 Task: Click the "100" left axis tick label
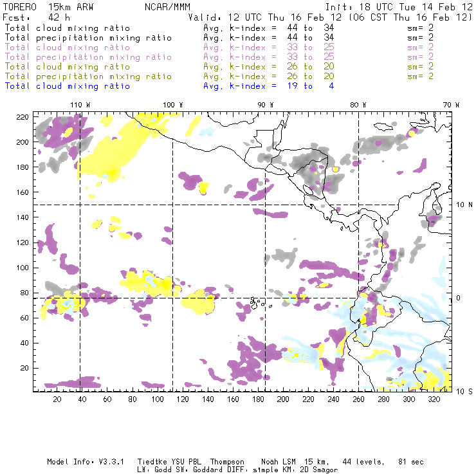click(x=23, y=268)
